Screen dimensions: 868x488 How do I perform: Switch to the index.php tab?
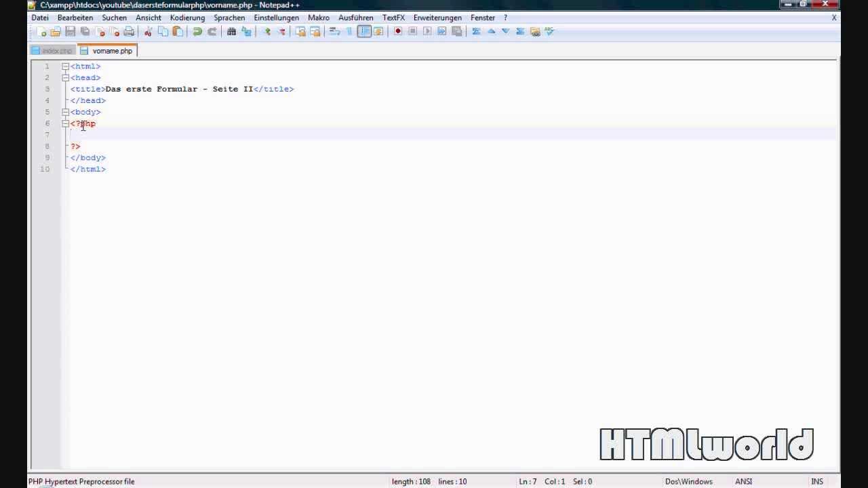56,51
